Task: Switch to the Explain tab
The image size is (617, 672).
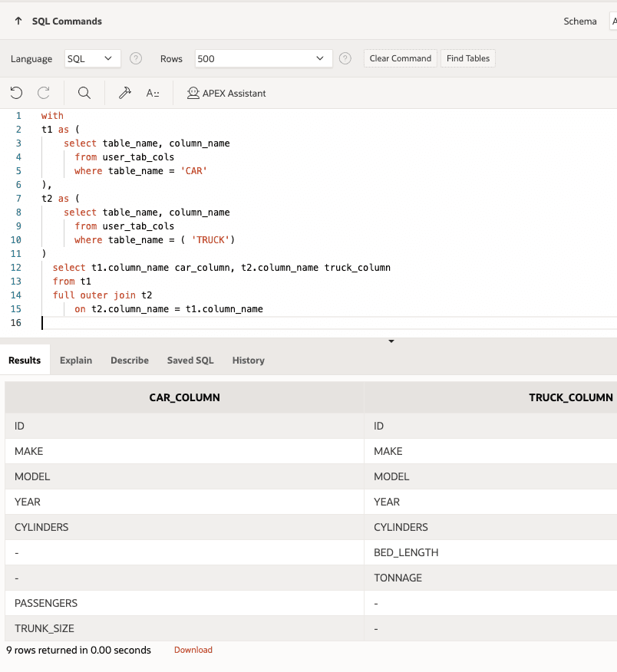Action: pyautogui.click(x=75, y=360)
